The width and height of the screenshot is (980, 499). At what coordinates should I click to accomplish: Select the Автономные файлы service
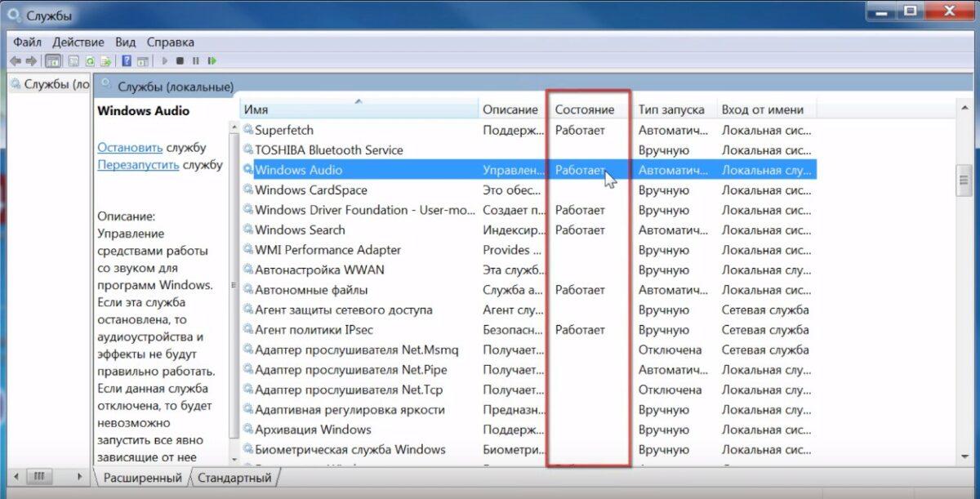click(528, 290)
